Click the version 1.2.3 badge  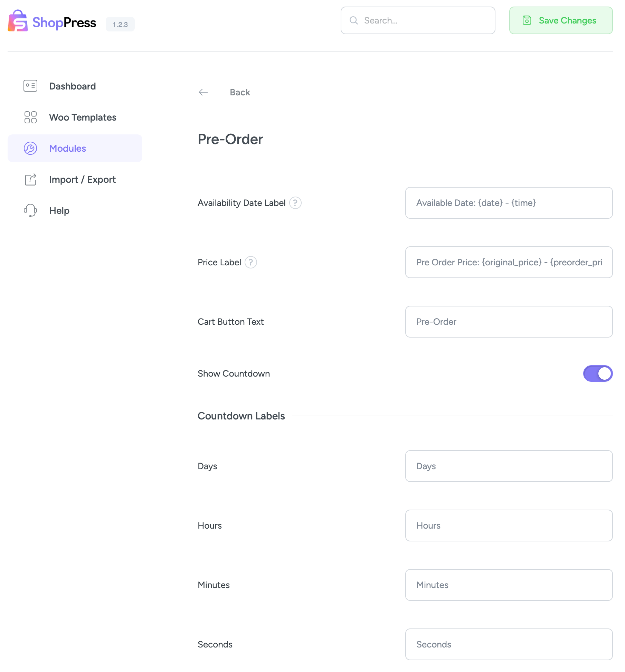click(120, 24)
